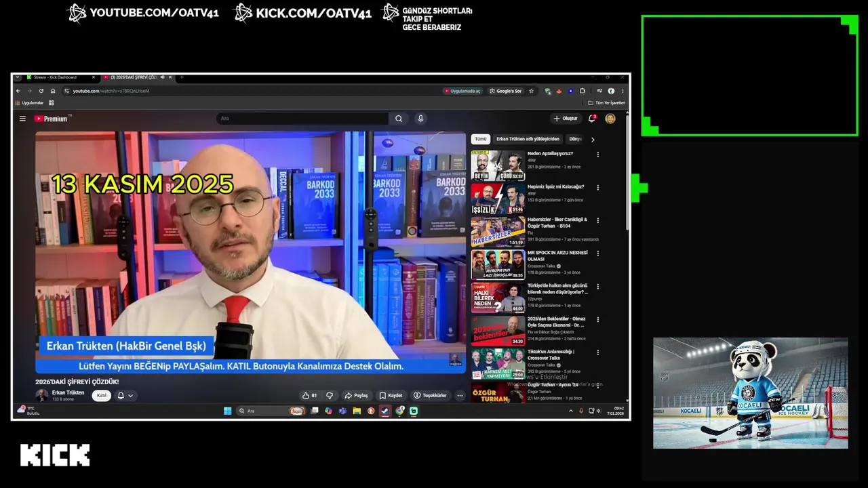This screenshot has height=488, width=868.
Task: Select the Erkan Trükten adlı yükleyiciden chip
Action: click(x=528, y=139)
